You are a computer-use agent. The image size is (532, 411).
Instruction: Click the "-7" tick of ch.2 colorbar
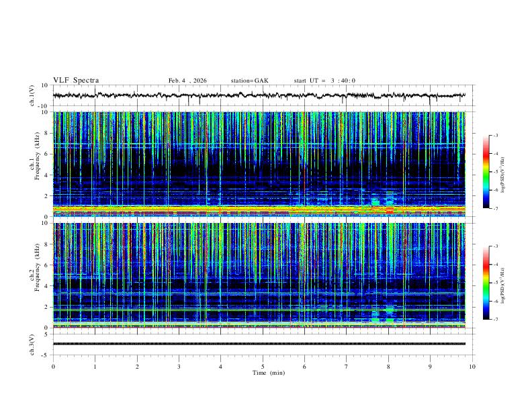coord(495,320)
